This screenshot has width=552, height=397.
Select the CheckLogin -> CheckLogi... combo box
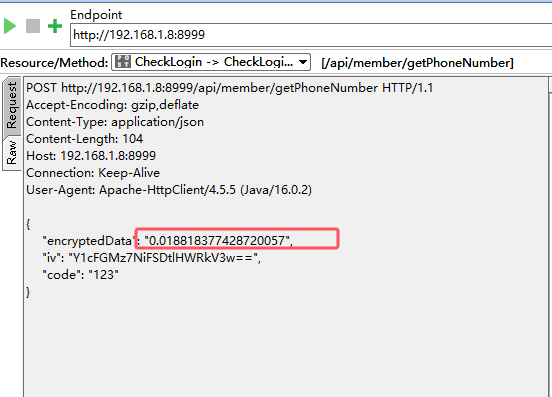click(x=211, y=62)
